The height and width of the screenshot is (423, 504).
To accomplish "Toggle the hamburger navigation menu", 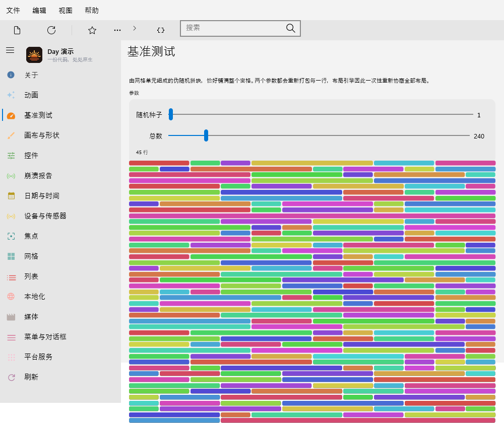I will pyautogui.click(x=10, y=50).
